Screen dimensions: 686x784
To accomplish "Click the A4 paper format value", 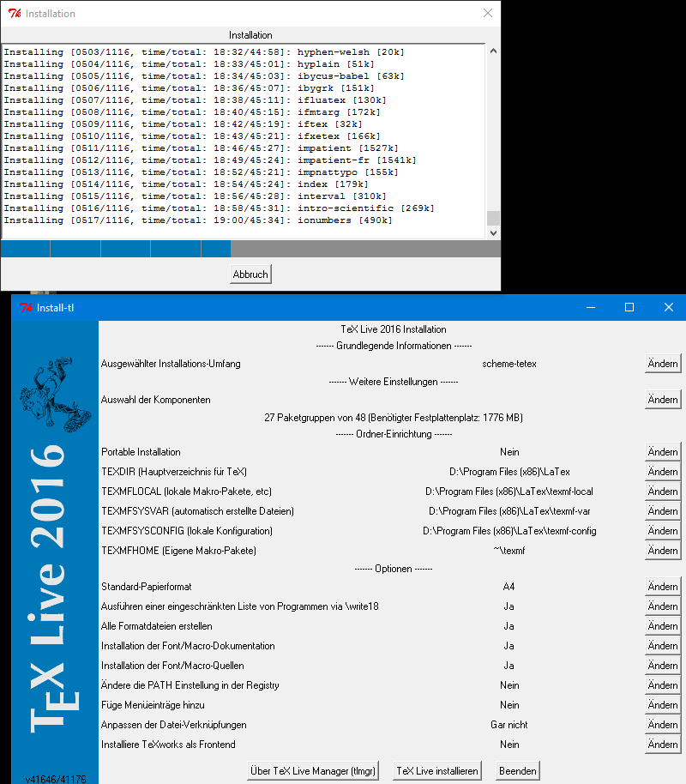I will pos(509,587).
